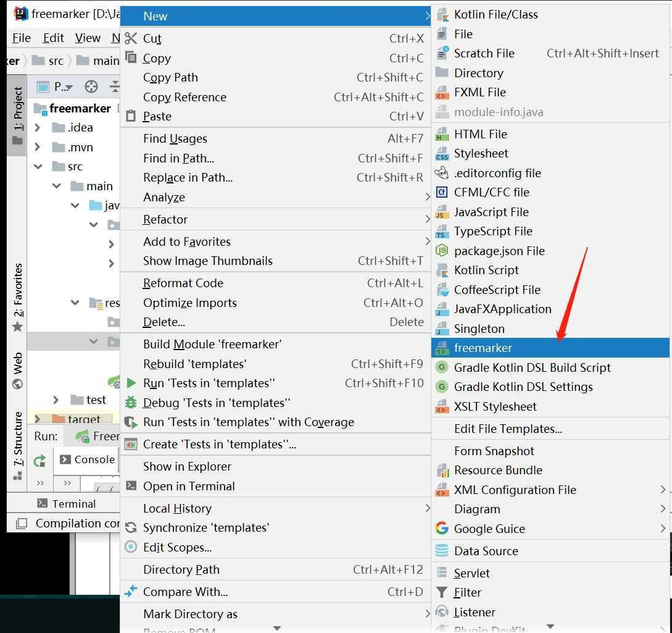Choose Servlet from New submenu
The height and width of the screenshot is (633, 672).
pos(550,573)
